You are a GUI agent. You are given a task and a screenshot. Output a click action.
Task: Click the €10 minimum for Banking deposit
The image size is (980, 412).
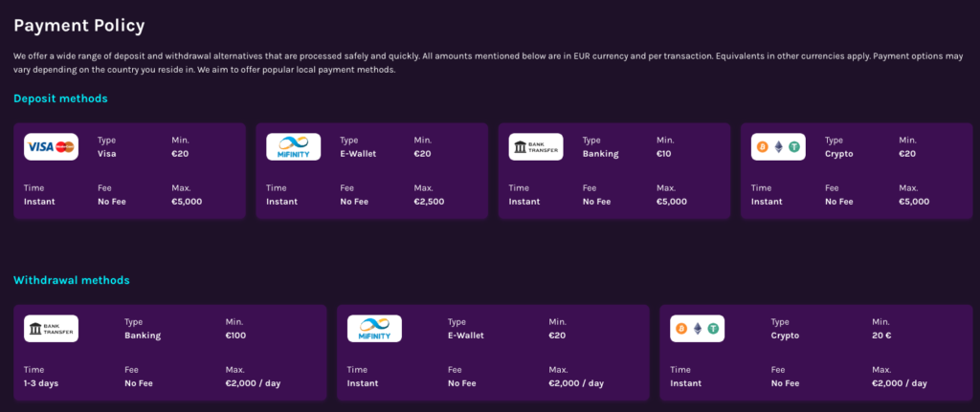(x=664, y=154)
